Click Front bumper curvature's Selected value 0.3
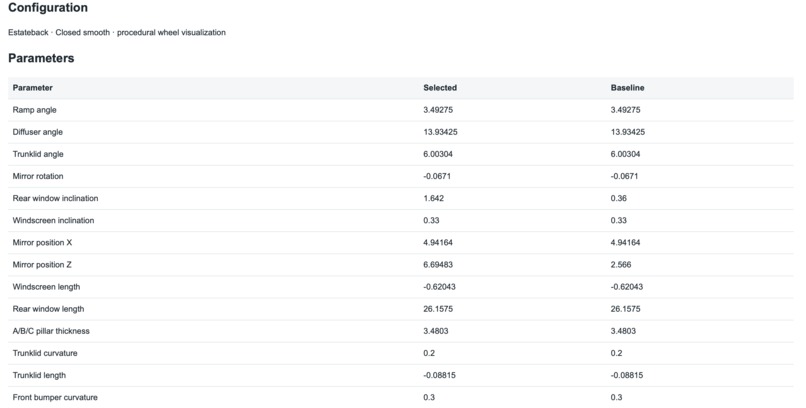 (x=429, y=397)
